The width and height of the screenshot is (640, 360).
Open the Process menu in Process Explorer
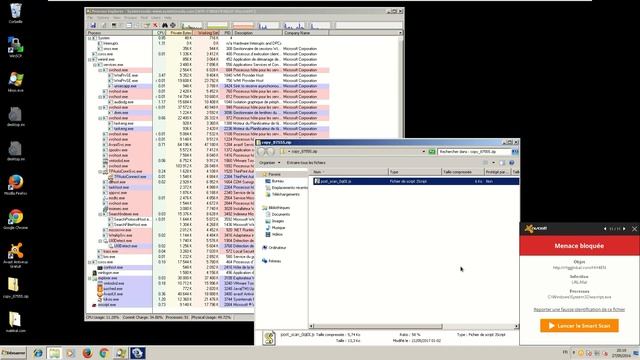(131, 18)
